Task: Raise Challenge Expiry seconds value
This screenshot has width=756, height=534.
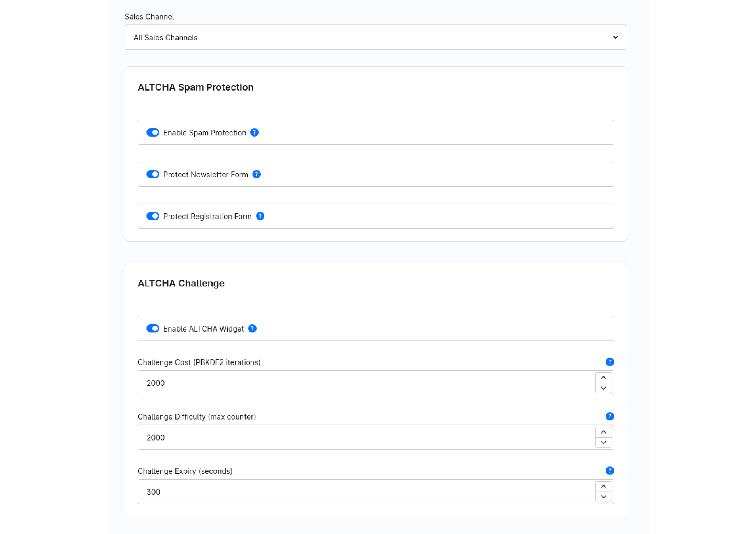Action: [603, 486]
